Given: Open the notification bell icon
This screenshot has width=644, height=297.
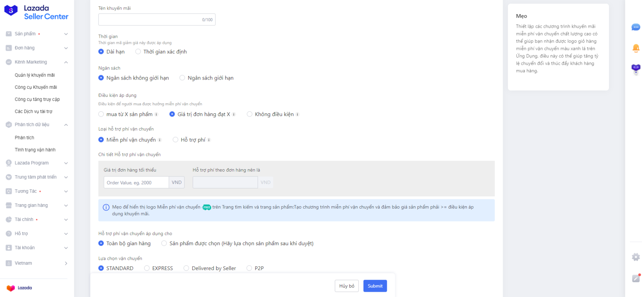Looking at the screenshot, I should pos(636,48).
